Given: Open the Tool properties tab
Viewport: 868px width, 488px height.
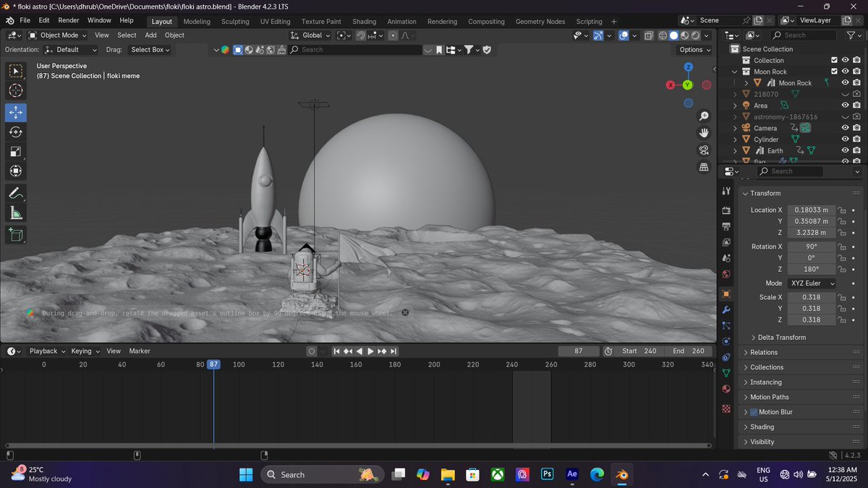Looking at the screenshot, I should 726,191.
